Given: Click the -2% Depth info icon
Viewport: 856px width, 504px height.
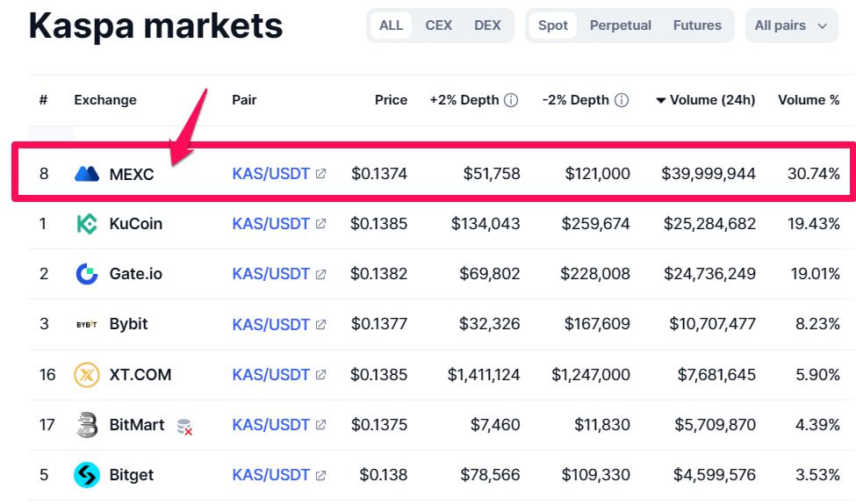Looking at the screenshot, I should (x=622, y=100).
